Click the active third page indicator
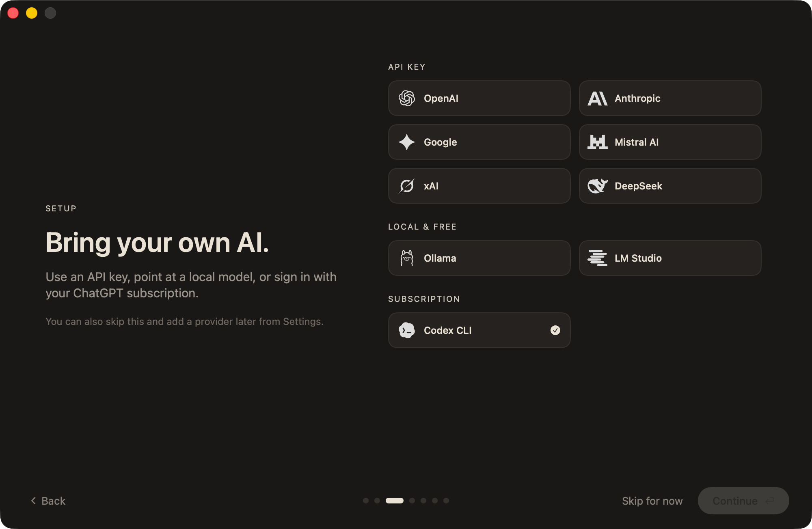Screen dimensions: 812x529 coord(394,501)
